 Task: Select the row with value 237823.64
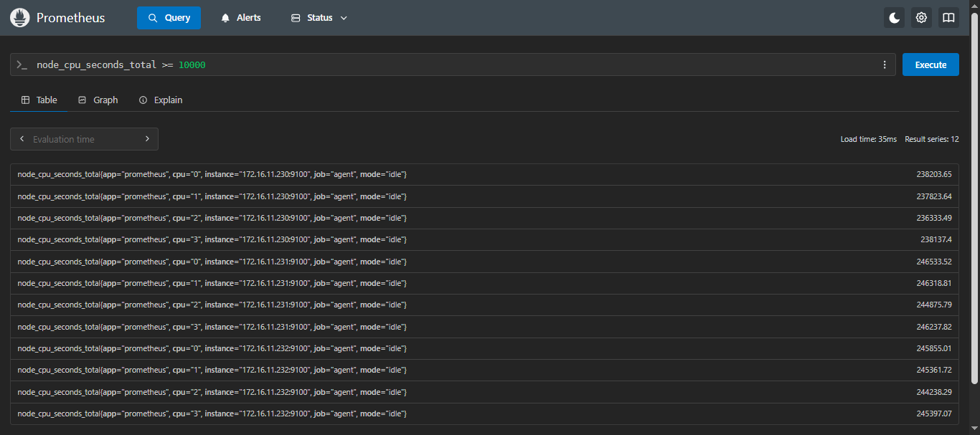coord(484,196)
